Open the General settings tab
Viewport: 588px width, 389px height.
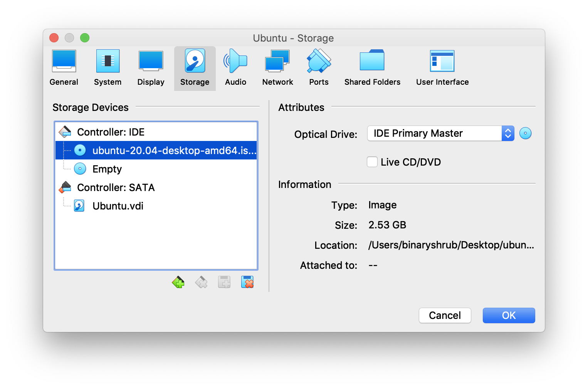(64, 68)
